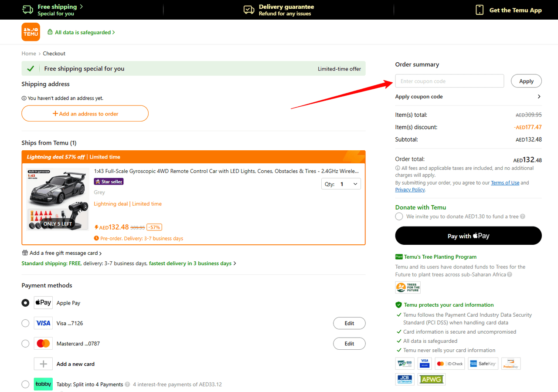The image size is (558, 392).
Task: Click the green padlock safeguarded icon
Action: [50, 32]
